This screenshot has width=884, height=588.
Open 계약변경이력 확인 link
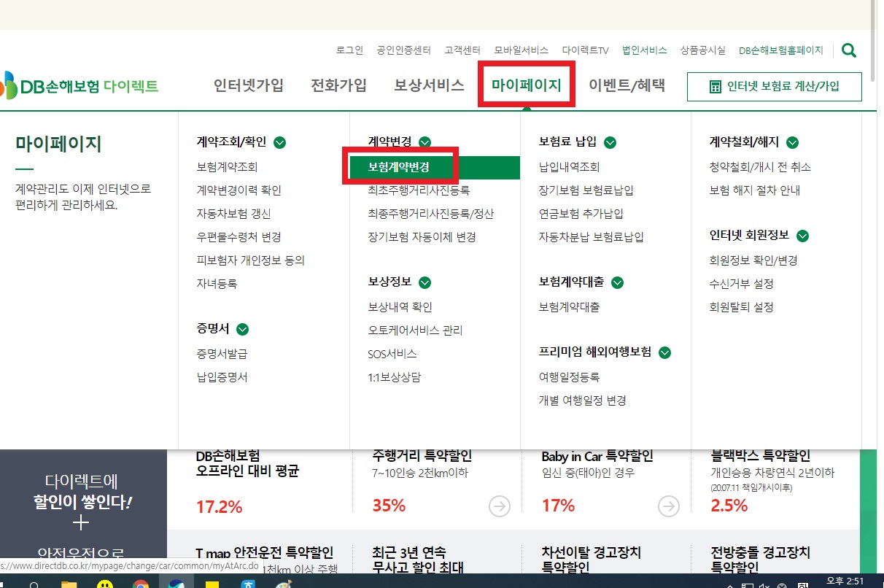239,190
